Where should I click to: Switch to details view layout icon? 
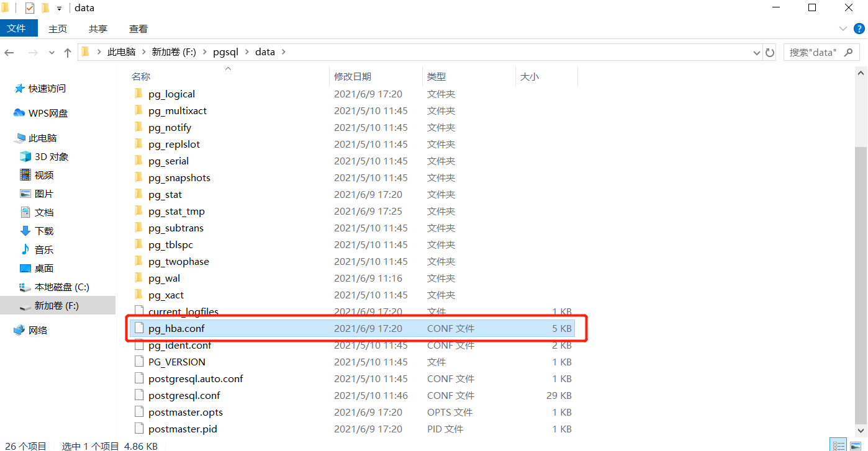tap(839, 445)
